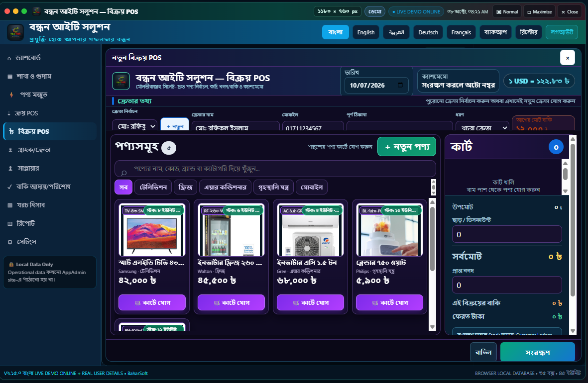Screen dimensions: 588x383
Task: Focus প্রাপ্ত নগদ input field
Action: [507, 285]
